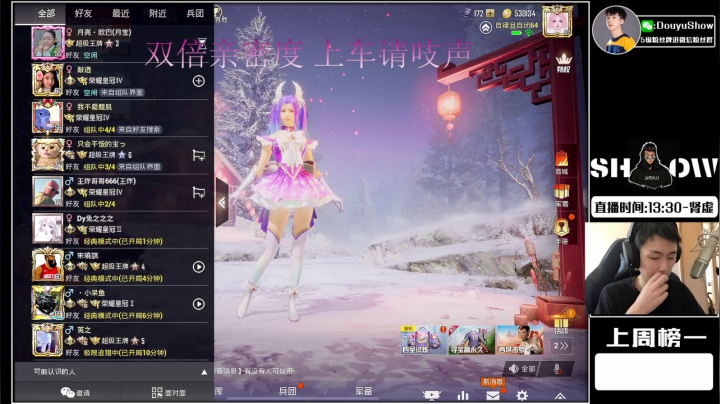This screenshot has width=720, height=404.
Task: Open the 商城 shop icon
Action: (x=562, y=163)
